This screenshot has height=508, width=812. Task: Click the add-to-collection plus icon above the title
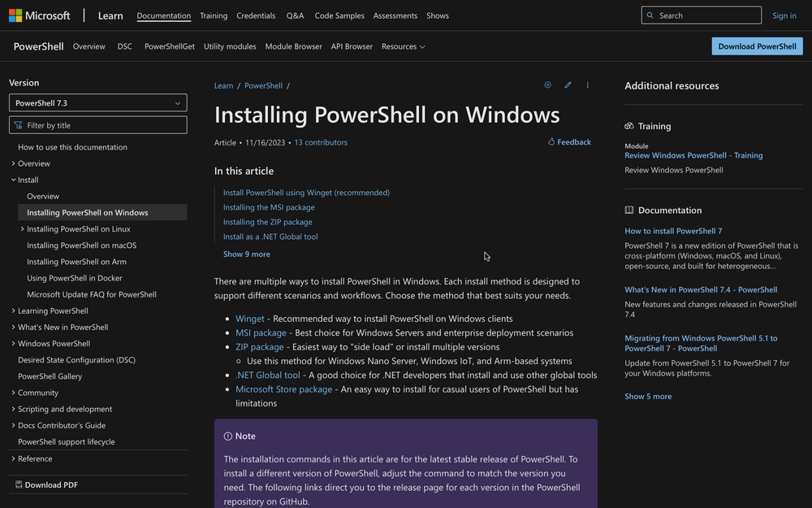(x=547, y=85)
